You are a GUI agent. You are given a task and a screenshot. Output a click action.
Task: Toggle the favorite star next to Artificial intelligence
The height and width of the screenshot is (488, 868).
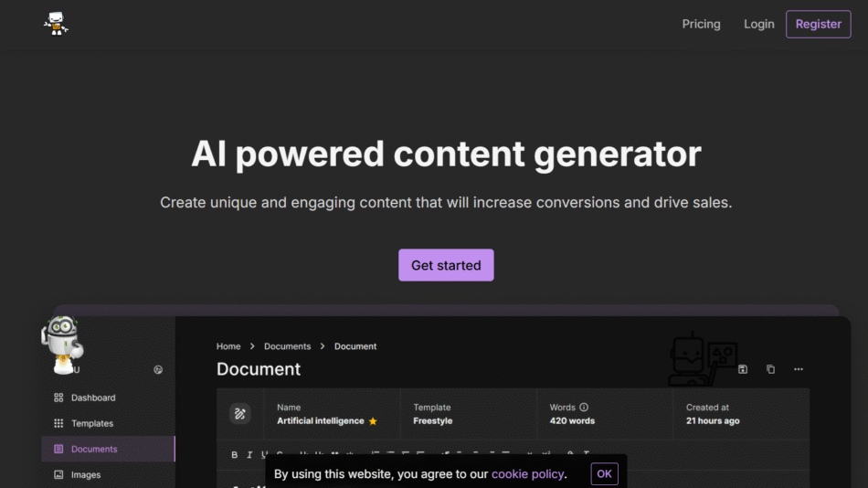tap(373, 421)
